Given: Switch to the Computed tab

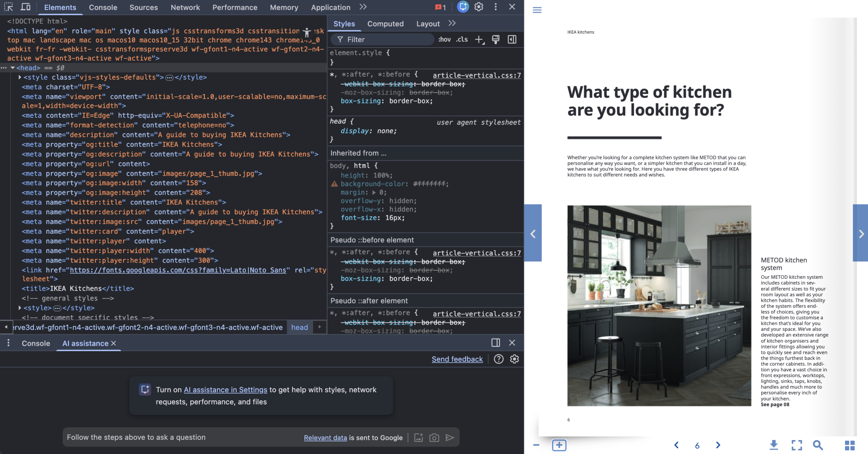Looking at the screenshot, I should coord(385,23).
